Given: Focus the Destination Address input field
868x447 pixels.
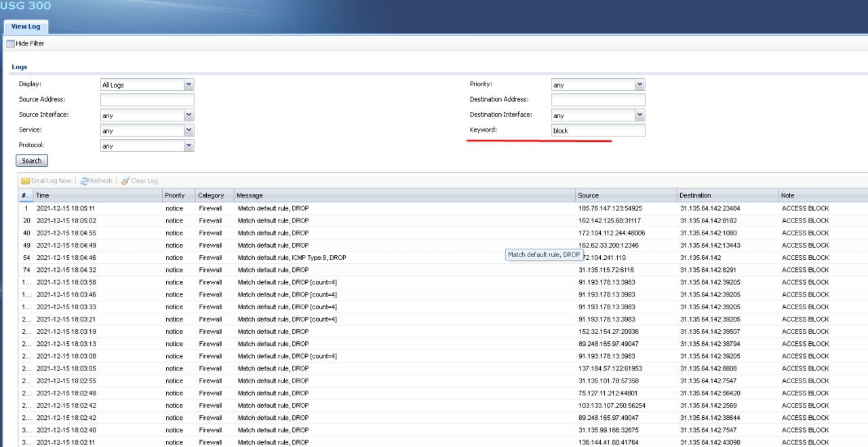Looking at the screenshot, I should (598, 100).
